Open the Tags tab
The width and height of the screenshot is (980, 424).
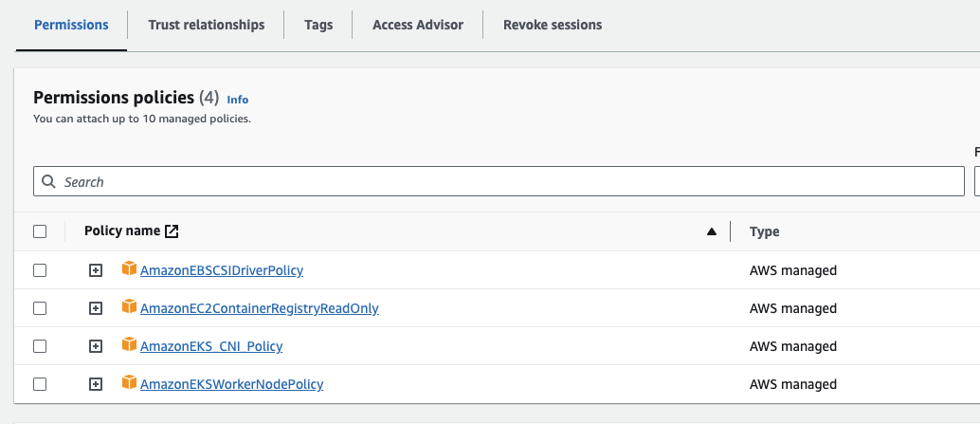pyautogui.click(x=318, y=25)
